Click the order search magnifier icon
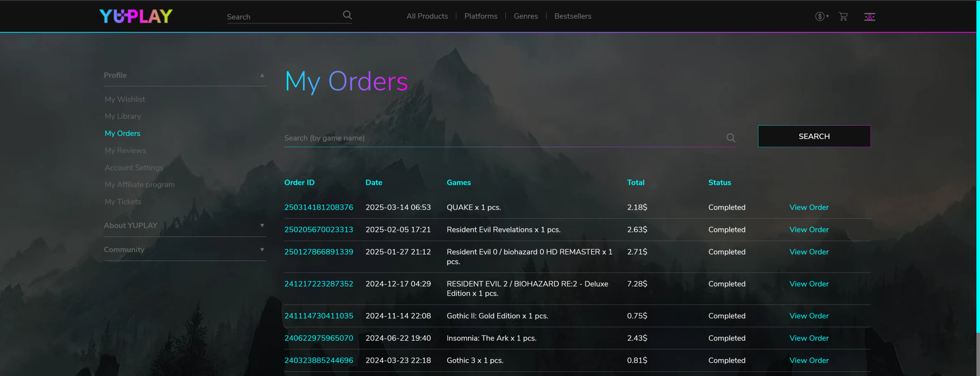Image resolution: width=980 pixels, height=376 pixels. point(730,138)
